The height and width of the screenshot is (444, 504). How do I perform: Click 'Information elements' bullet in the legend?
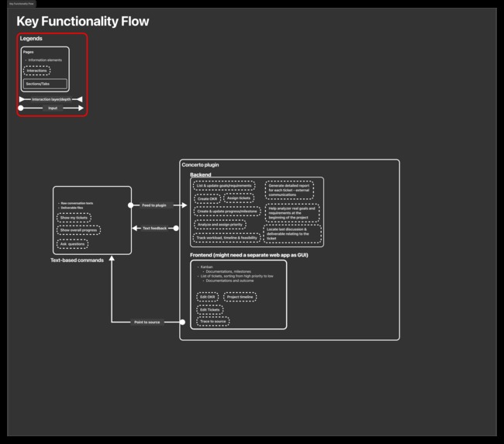tap(45, 60)
